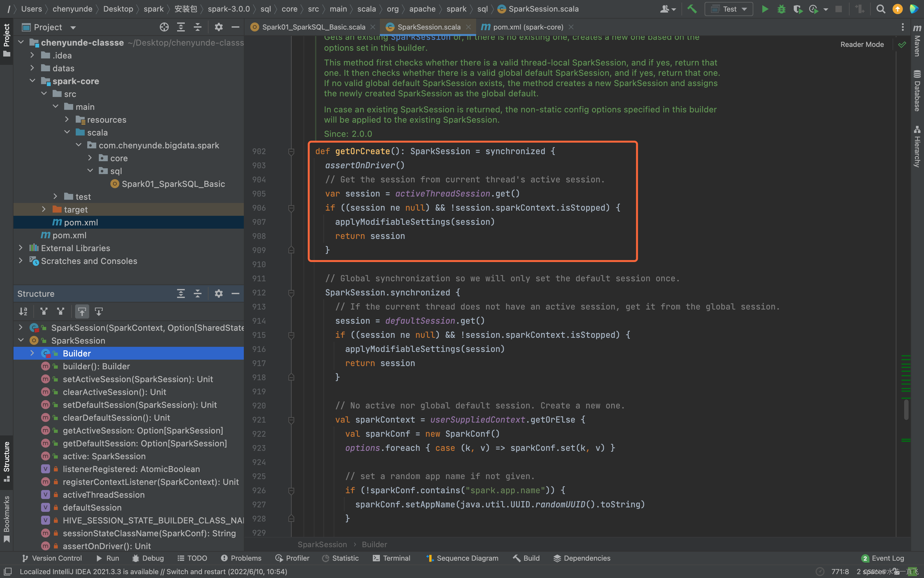Expand External Libraries node
The width and height of the screenshot is (924, 578).
(21, 248)
